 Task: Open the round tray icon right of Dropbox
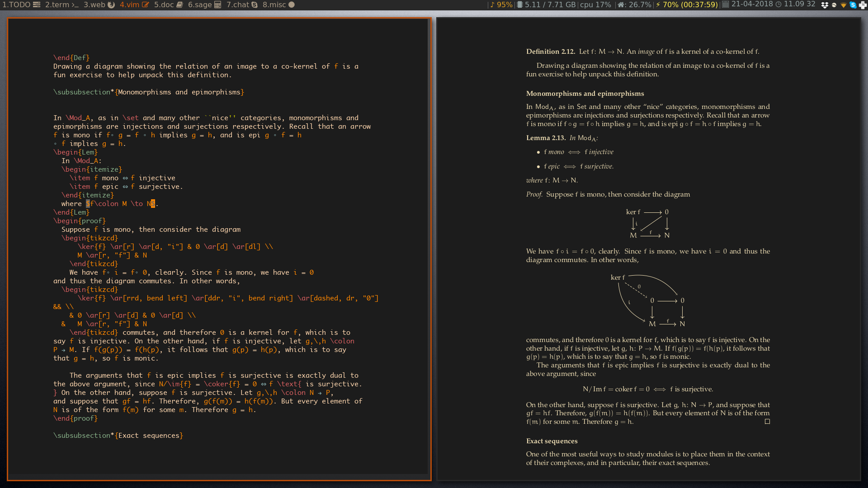click(834, 5)
